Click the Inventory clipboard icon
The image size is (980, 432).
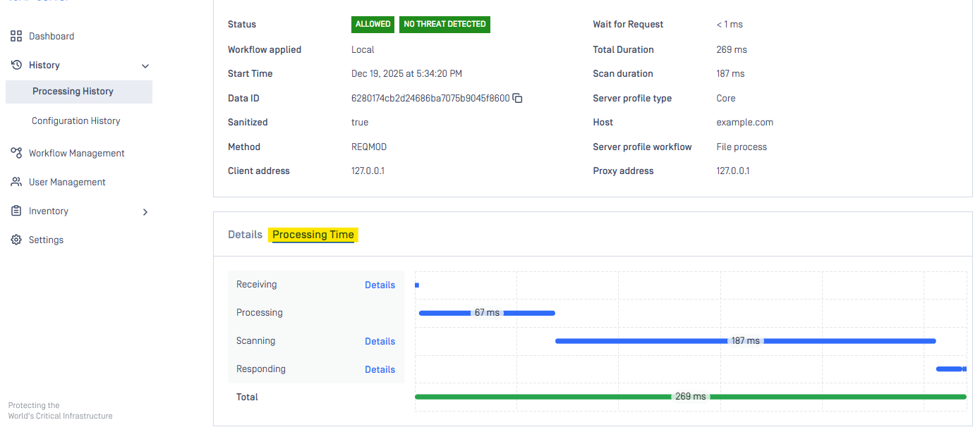coord(16,211)
